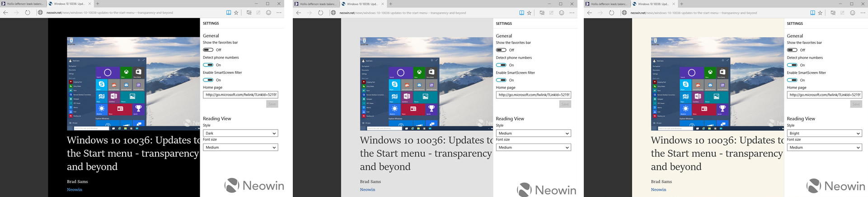Toggle SmartScreen filter in Medium-style window

(x=501, y=80)
